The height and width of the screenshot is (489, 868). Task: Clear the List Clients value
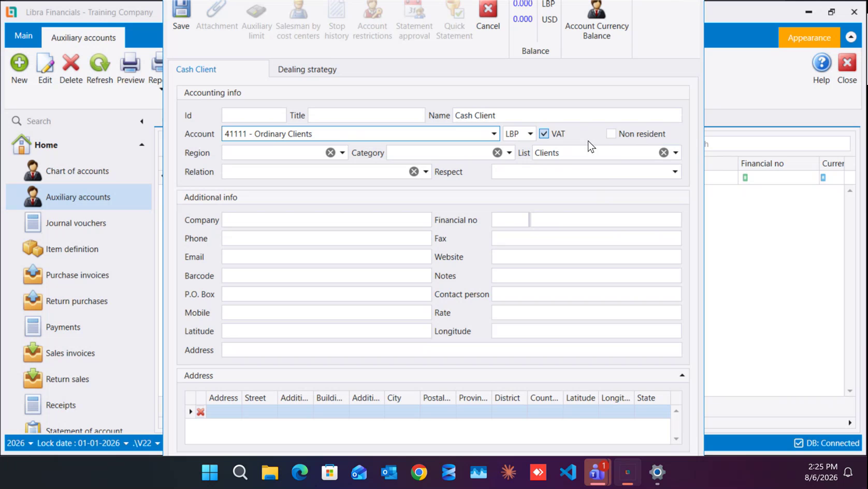(x=663, y=153)
